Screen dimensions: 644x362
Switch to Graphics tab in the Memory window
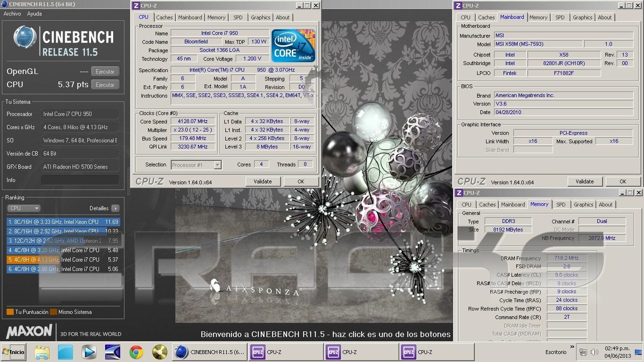(x=584, y=205)
